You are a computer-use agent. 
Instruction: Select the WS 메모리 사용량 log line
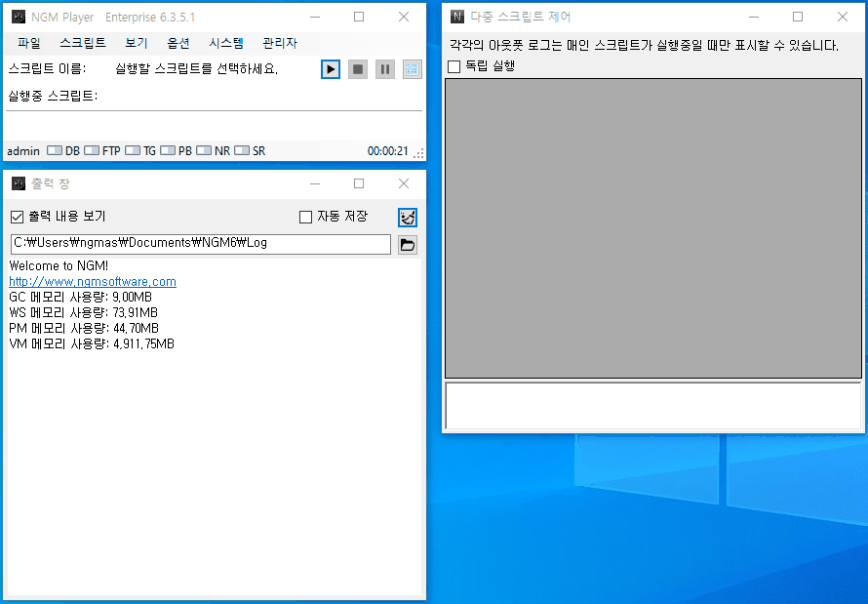[83, 312]
